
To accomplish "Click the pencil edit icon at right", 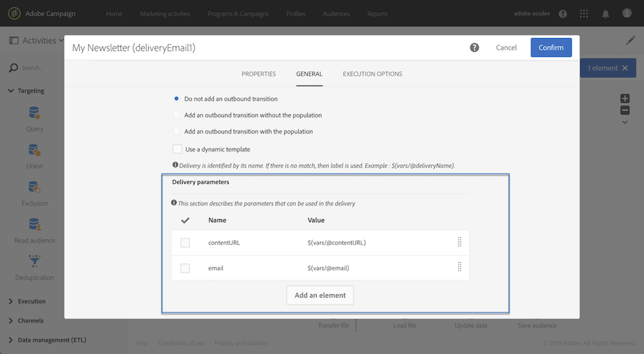I will click(630, 41).
